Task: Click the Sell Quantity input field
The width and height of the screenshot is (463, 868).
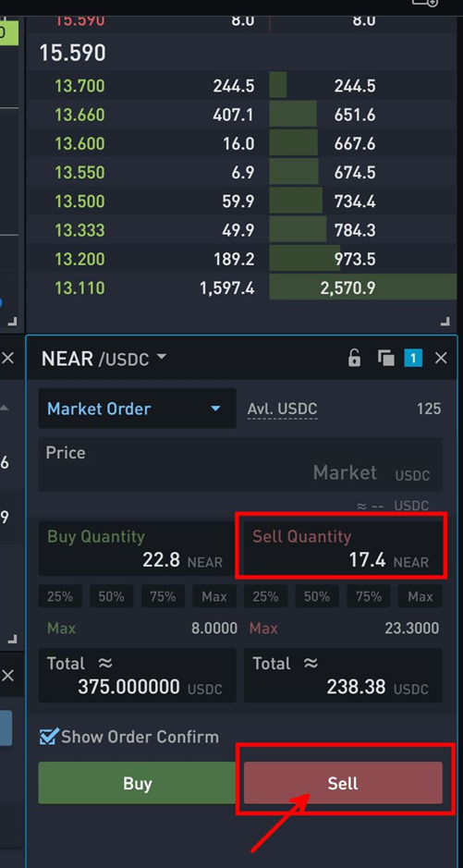Action: [343, 548]
